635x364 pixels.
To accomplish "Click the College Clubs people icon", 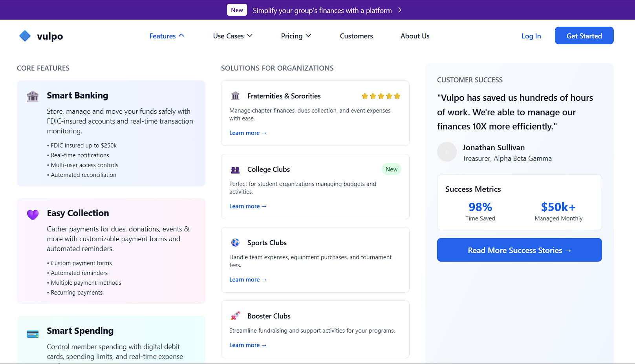I will (235, 170).
